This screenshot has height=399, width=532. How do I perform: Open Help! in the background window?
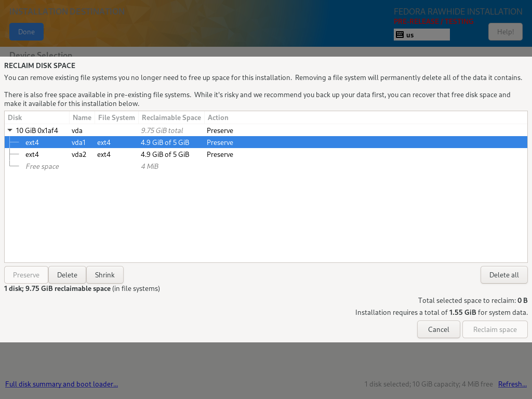point(505,32)
